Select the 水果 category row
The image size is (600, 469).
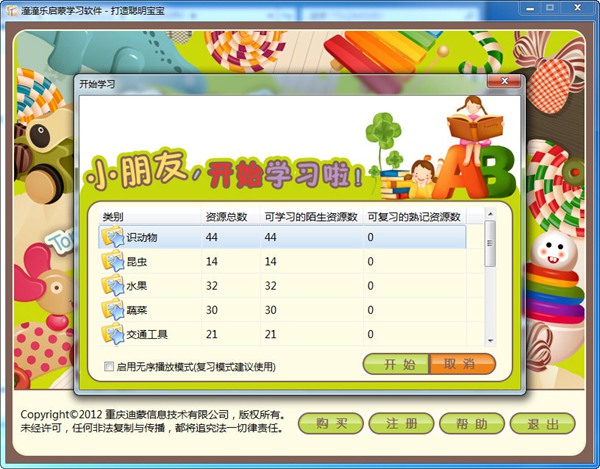tap(282, 286)
